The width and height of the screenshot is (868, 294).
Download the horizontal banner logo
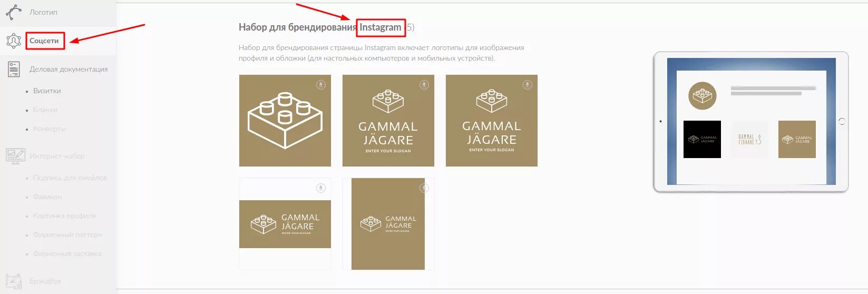pos(320,188)
